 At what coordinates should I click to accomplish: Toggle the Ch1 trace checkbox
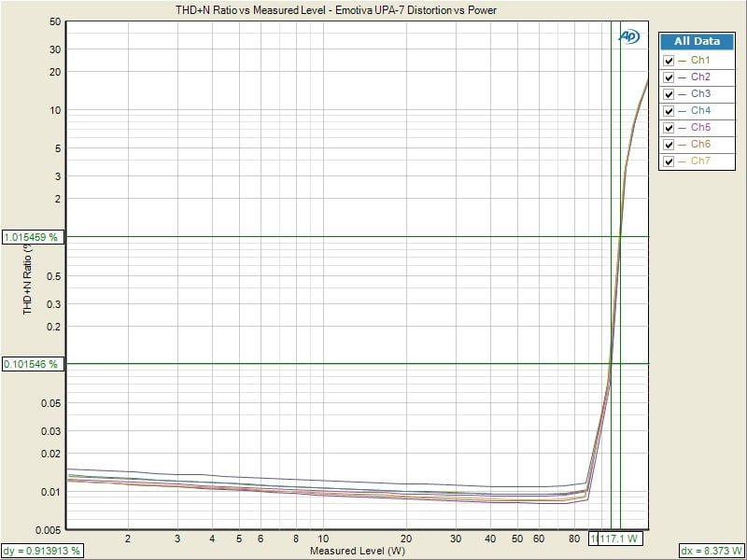click(669, 61)
